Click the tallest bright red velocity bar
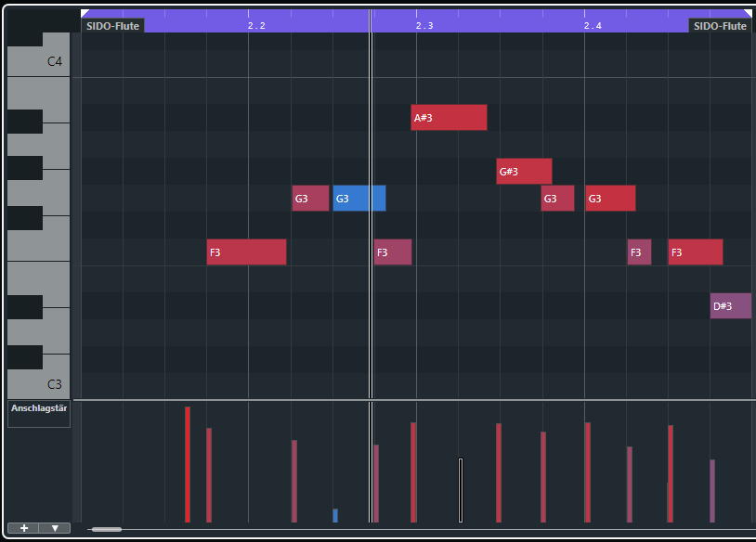 [188, 464]
